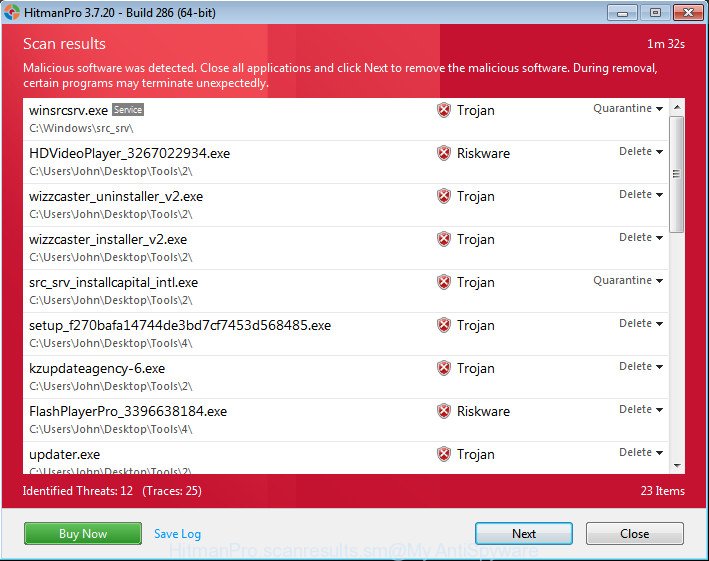Select the winsrcsrv.exe file name
This screenshot has height=561, width=709.
(68, 110)
